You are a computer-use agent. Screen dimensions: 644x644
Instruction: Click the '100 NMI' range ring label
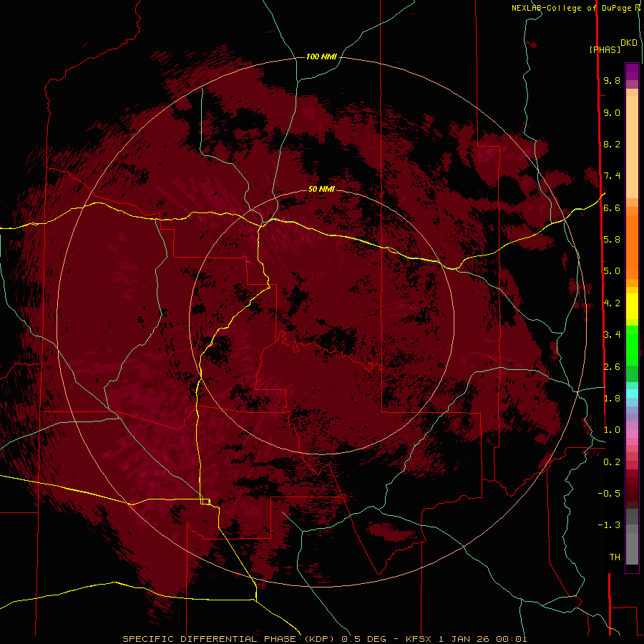click(321, 57)
